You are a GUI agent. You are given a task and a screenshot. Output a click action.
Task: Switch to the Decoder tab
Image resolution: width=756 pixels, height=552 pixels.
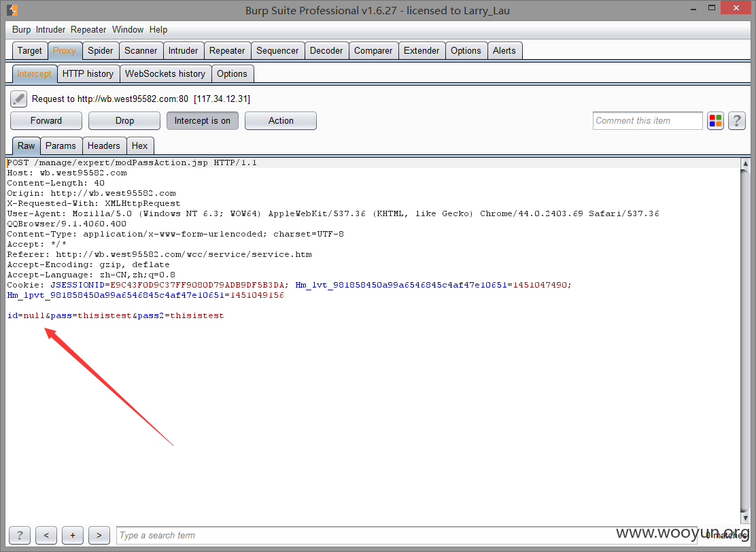pos(326,50)
